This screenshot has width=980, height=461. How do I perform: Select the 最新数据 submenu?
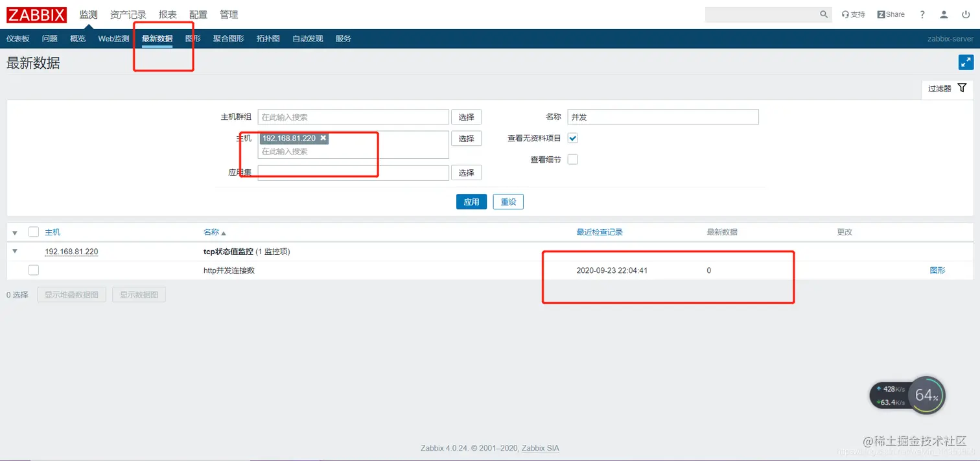[157, 39]
